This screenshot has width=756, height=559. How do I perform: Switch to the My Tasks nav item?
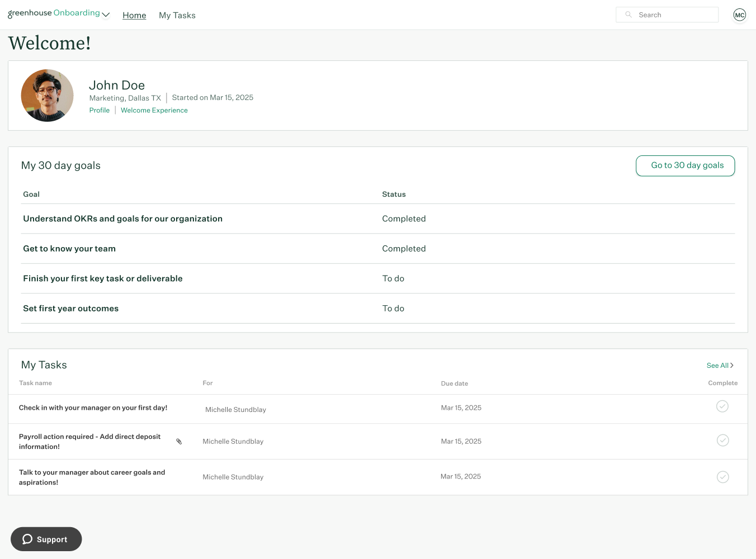pos(177,16)
